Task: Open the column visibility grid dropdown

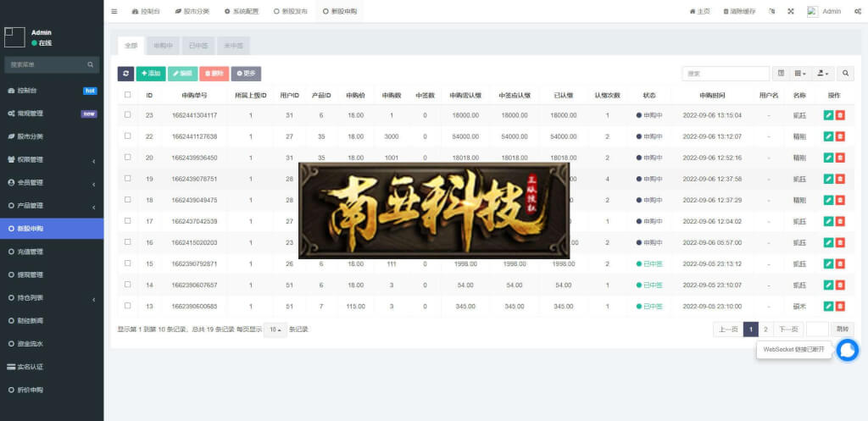Action: [800, 74]
